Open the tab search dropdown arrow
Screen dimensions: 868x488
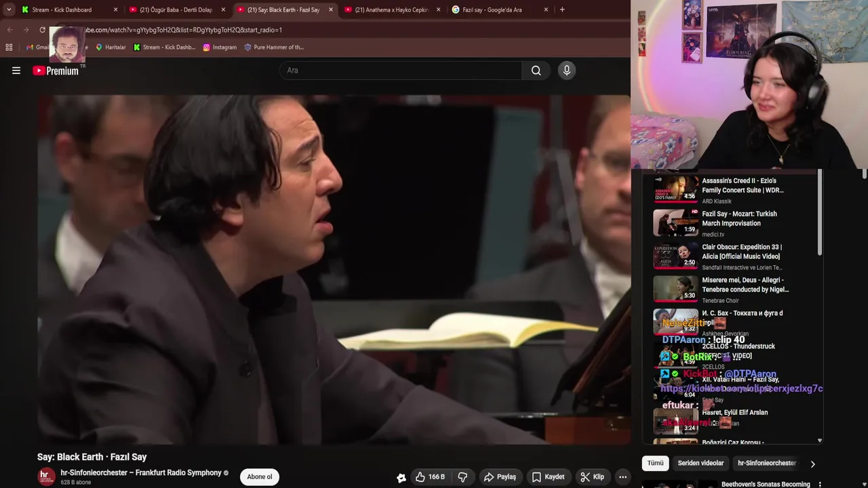8,9
